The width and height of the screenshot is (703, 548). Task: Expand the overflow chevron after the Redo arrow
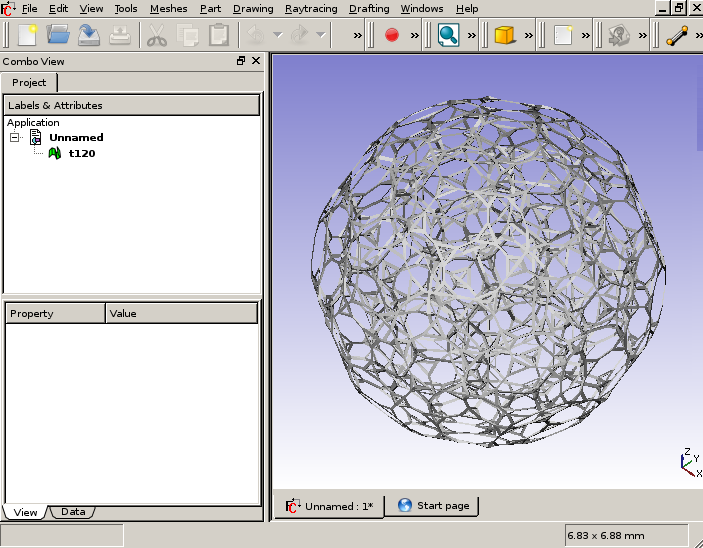click(358, 35)
